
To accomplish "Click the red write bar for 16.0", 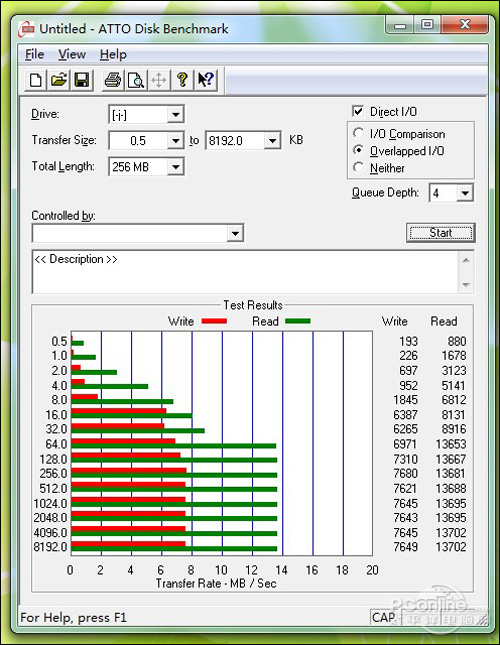I will click(x=118, y=411).
